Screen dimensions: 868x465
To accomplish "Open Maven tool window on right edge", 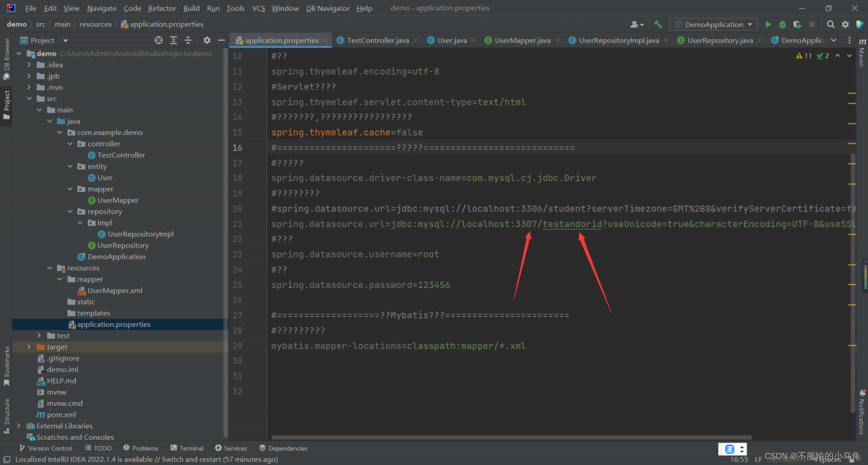I will pyautogui.click(x=862, y=53).
